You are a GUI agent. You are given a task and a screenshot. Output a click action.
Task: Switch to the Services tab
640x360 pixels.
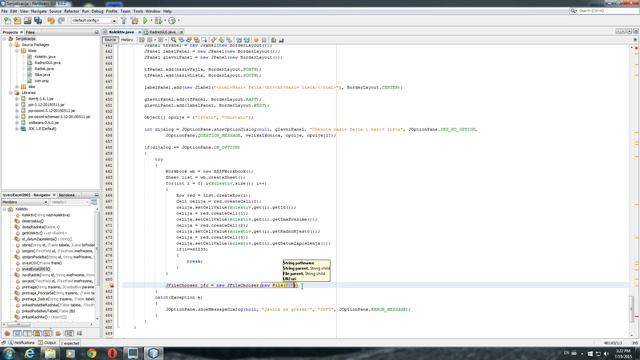[66, 195]
